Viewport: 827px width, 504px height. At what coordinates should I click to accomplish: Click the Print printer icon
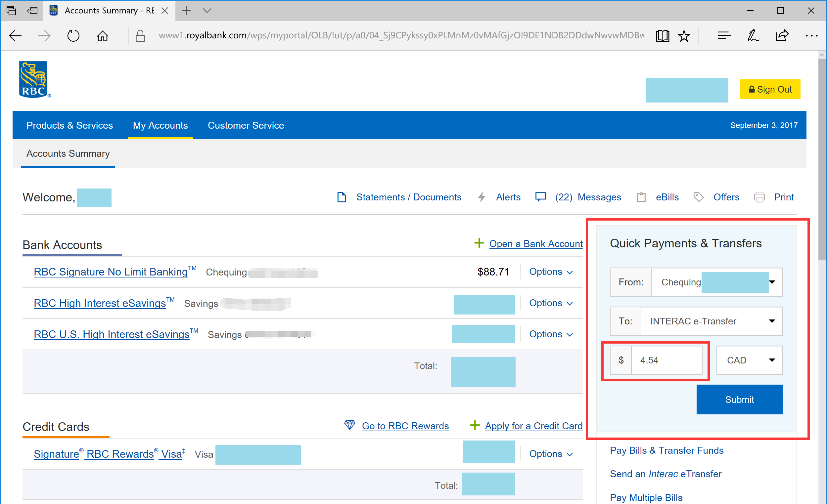pyautogui.click(x=759, y=197)
